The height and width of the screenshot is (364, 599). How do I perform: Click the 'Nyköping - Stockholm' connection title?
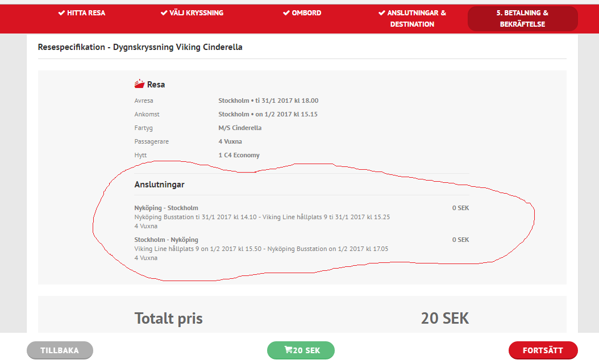point(166,208)
